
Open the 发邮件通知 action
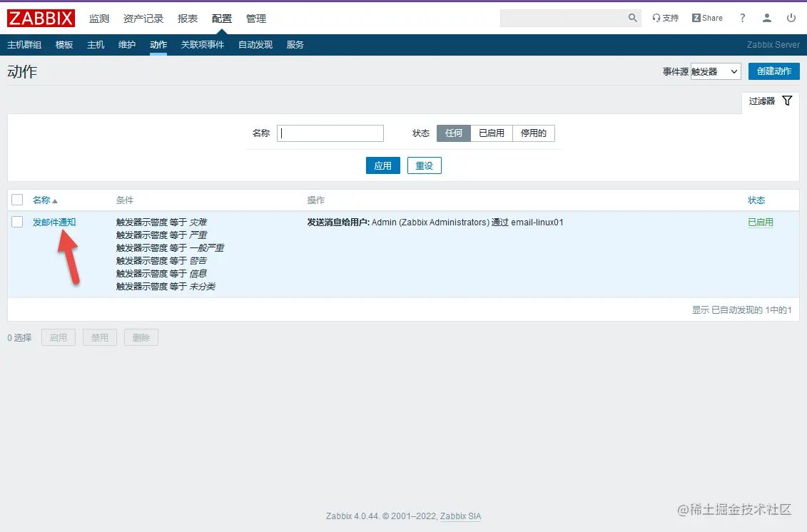(54, 222)
